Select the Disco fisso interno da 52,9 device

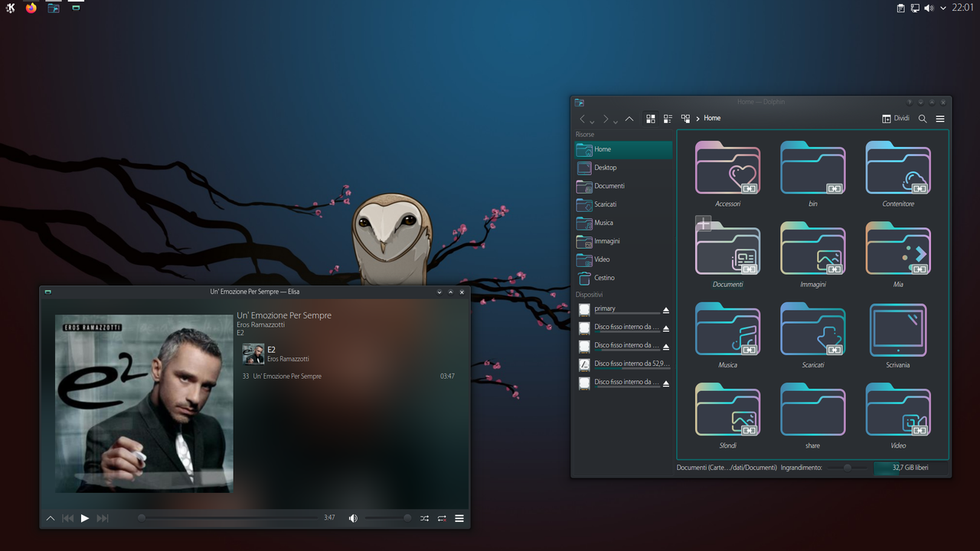623,364
